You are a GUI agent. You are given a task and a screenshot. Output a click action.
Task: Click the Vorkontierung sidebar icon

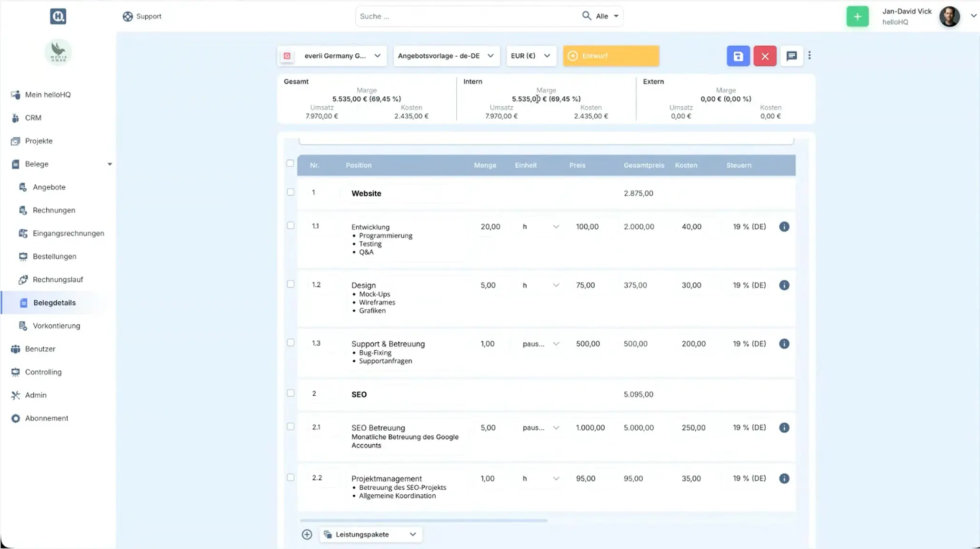pos(23,326)
